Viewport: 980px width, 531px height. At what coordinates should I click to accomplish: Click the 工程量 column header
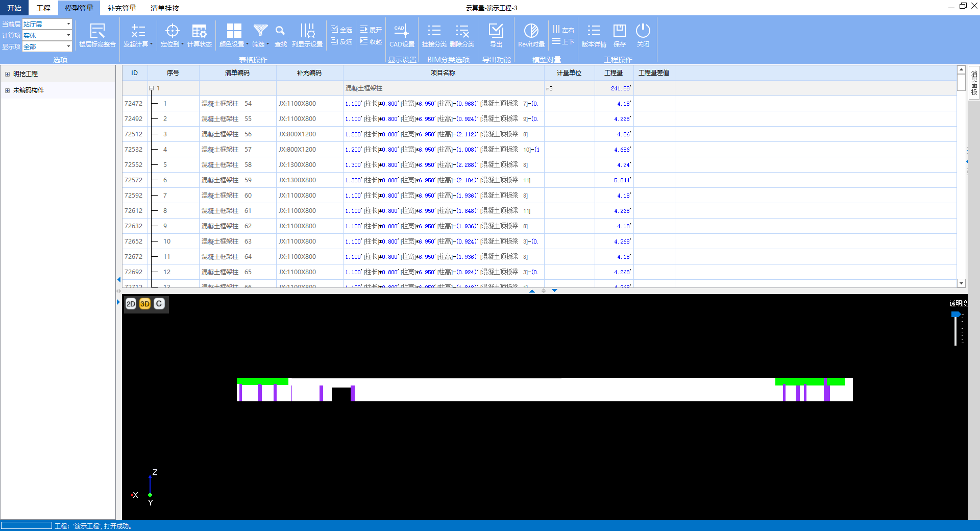click(x=614, y=73)
